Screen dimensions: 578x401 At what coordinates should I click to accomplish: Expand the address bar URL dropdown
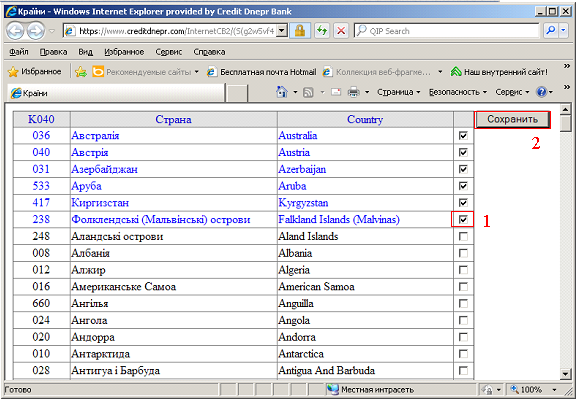pos(282,31)
